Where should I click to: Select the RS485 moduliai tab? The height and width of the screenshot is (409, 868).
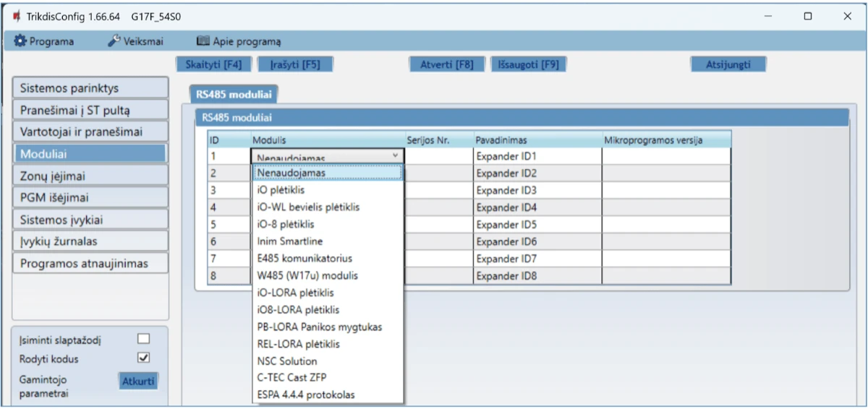[233, 94]
